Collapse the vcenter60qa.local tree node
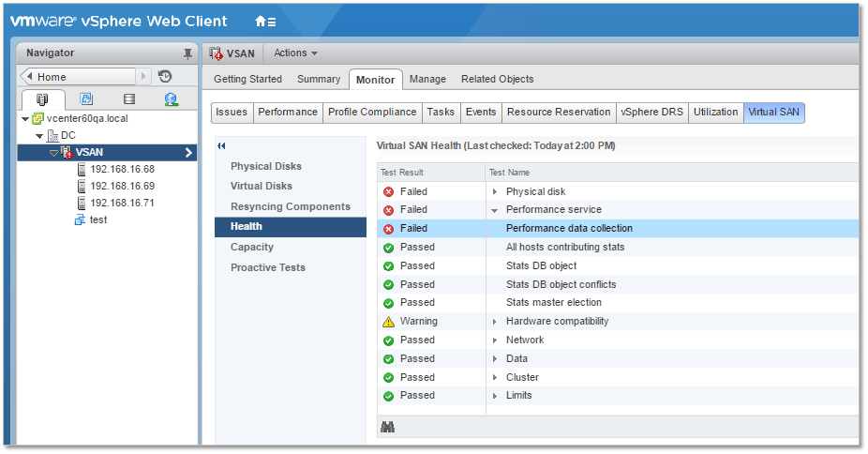Screen dimensions: 868x454 click(x=25, y=119)
